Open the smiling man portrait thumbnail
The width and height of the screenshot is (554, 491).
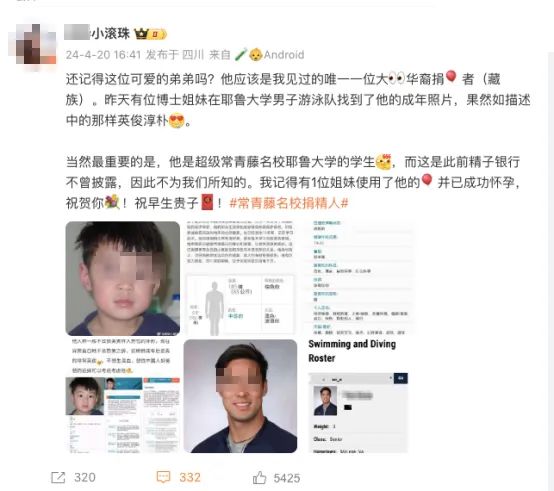point(240,396)
